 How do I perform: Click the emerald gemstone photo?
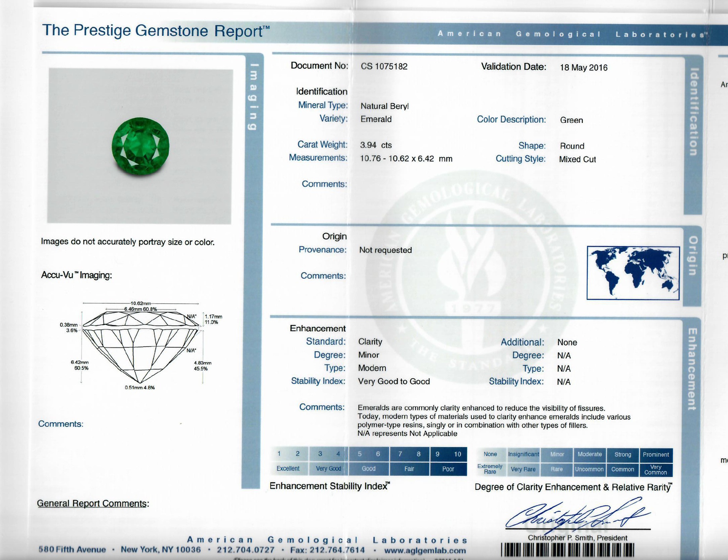click(140, 146)
